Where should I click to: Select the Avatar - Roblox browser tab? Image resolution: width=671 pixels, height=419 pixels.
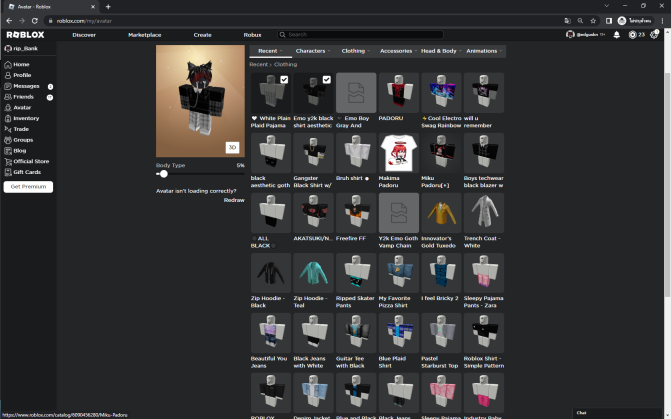pyautogui.click(x=51, y=7)
